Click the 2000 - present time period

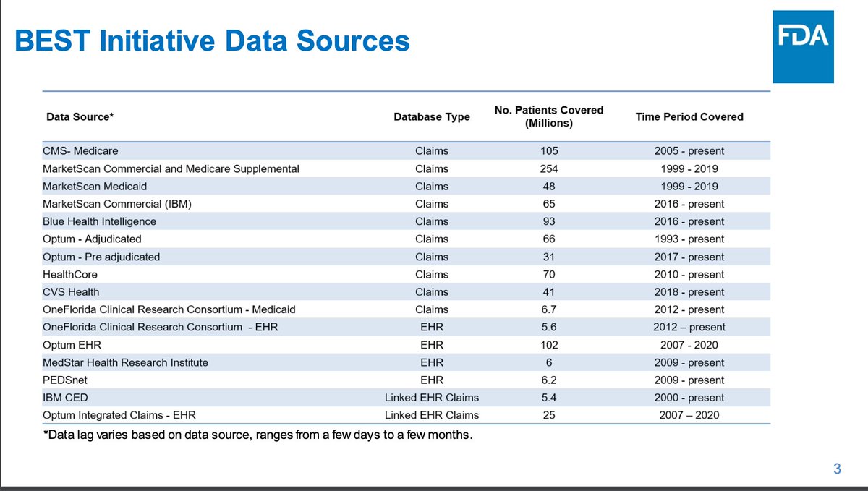coord(689,398)
